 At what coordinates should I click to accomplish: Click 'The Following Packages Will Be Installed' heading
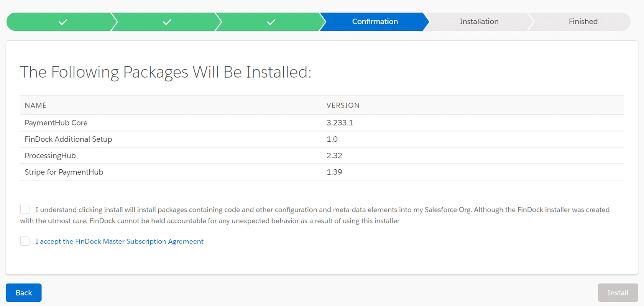click(165, 72)
